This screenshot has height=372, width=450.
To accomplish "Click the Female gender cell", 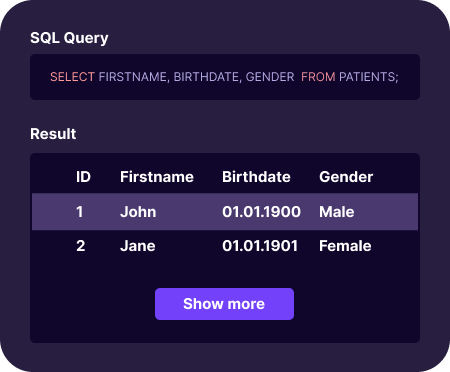I will 345,246.
